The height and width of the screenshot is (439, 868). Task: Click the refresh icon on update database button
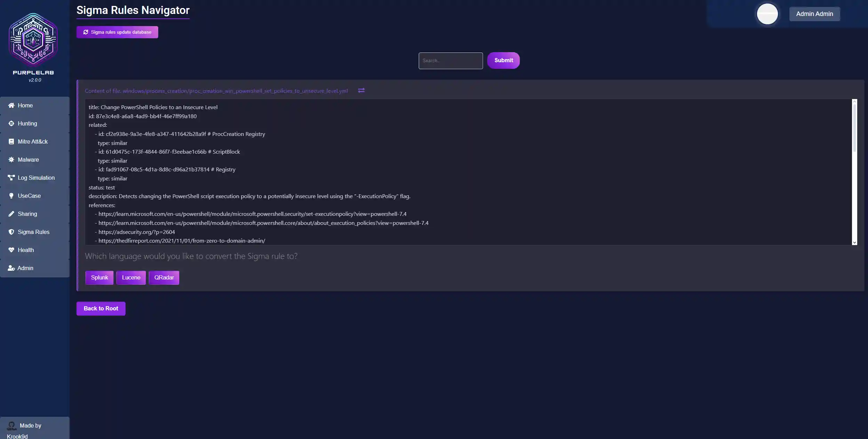(86, 32)
